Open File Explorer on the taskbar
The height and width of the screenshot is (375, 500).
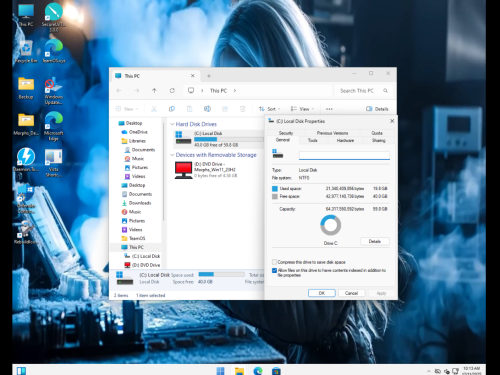[239, 371]
